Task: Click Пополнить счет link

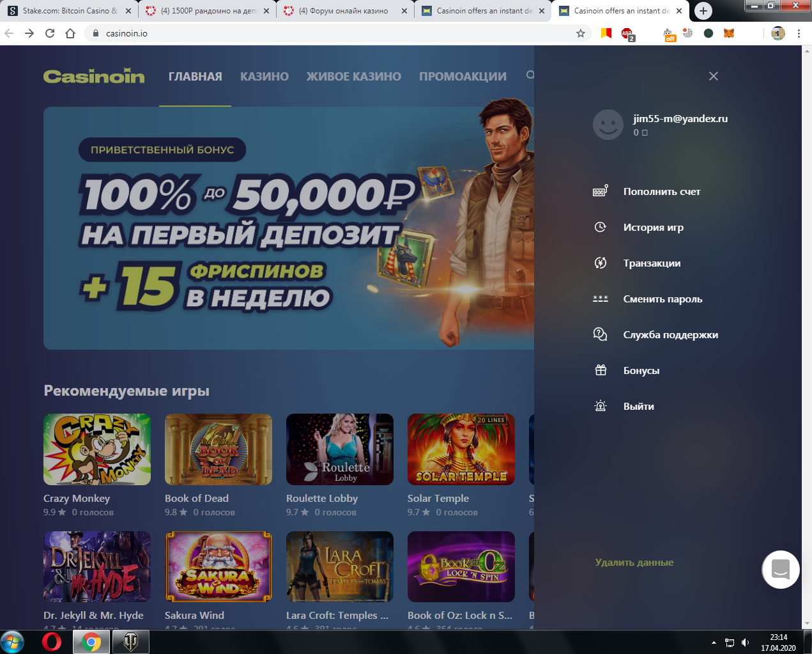Action: (x=662, y=191)
